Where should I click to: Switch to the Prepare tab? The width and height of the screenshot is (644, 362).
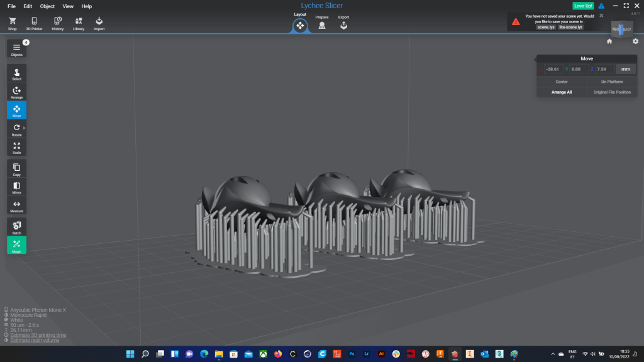coord(322,25)
